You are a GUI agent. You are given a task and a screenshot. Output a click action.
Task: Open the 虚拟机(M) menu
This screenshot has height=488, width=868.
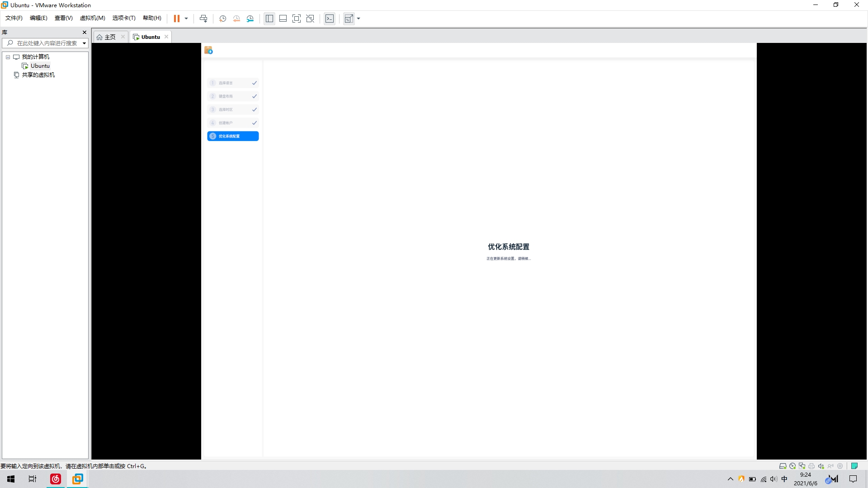(x=92, y=18)
